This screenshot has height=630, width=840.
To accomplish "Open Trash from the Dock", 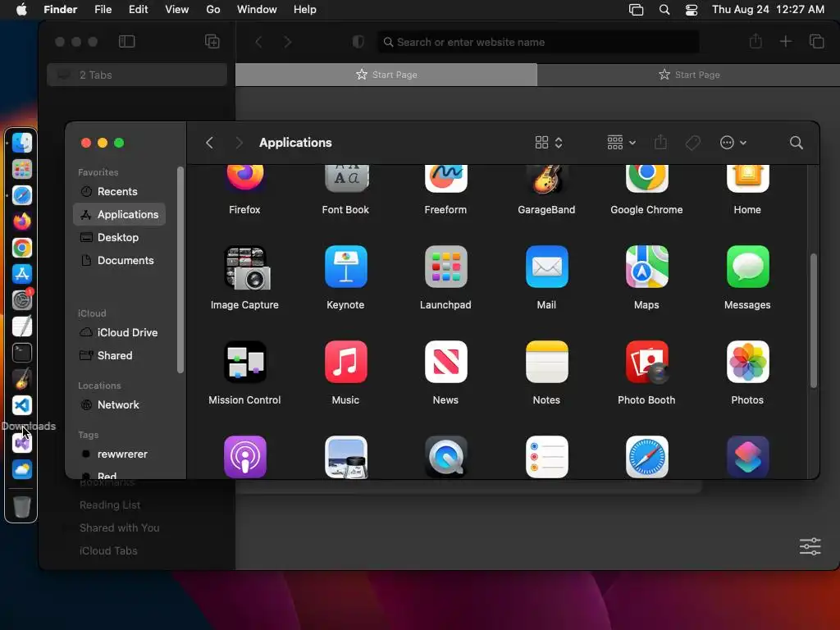I will point(21,506).
